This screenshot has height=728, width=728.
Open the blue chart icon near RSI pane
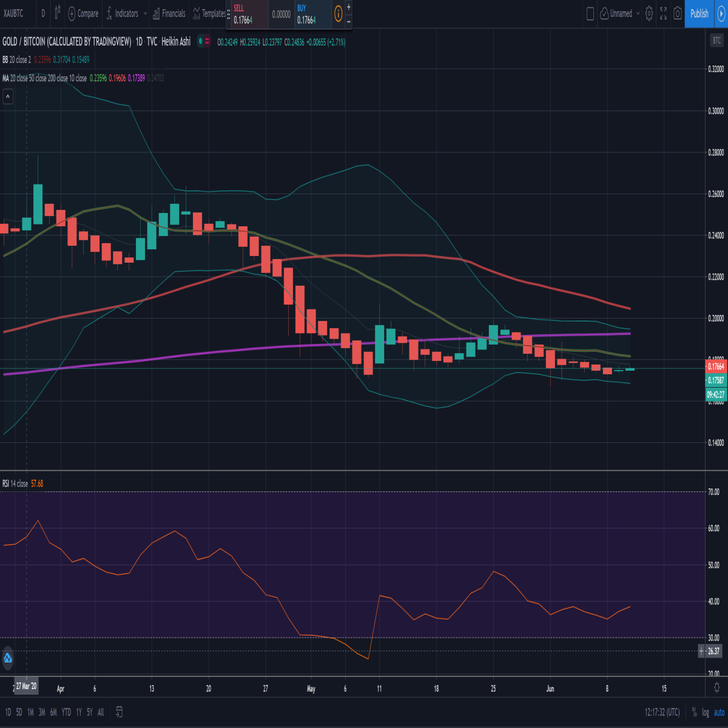tap(8, 658)
